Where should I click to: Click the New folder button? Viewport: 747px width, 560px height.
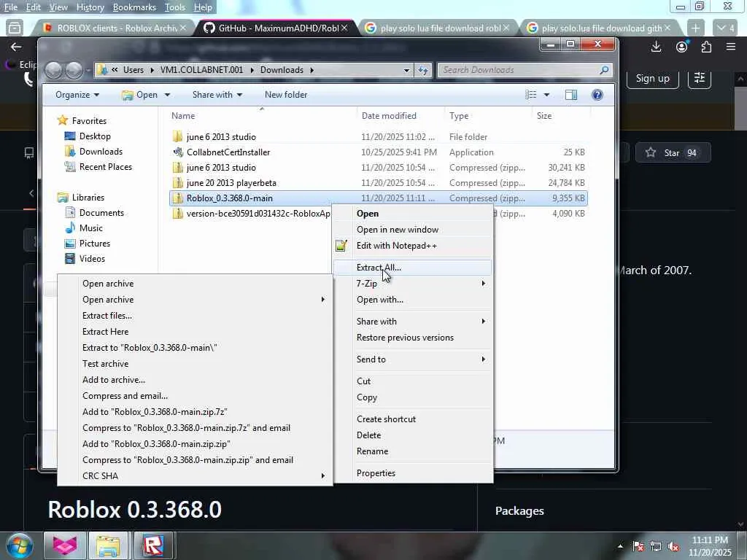pyautogui.click(x=286, y=95)
